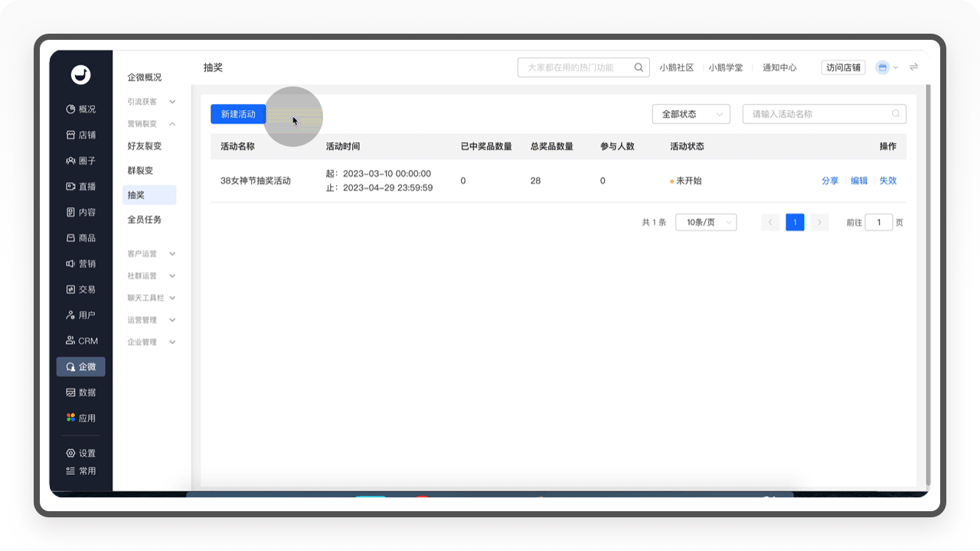The height and width of the screenshot is (551, 980).
Task: Open 企微概况 submenu item
Action: pos(145,77)
